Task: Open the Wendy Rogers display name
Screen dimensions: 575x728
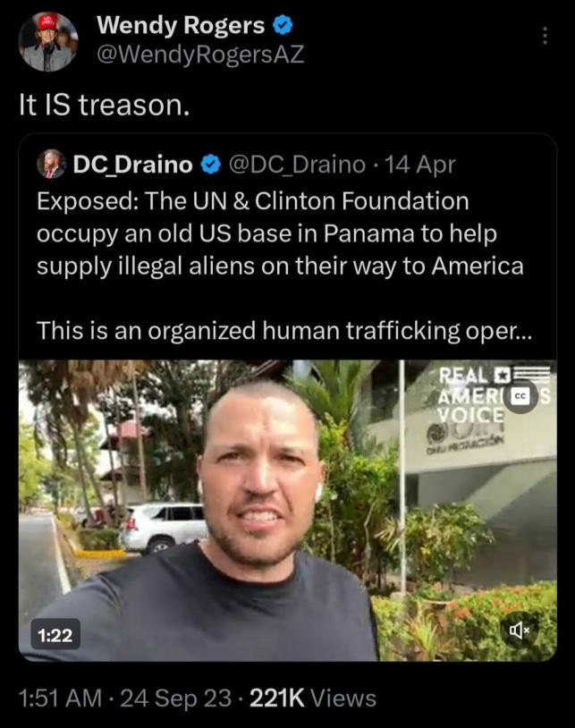Action: 181,25
